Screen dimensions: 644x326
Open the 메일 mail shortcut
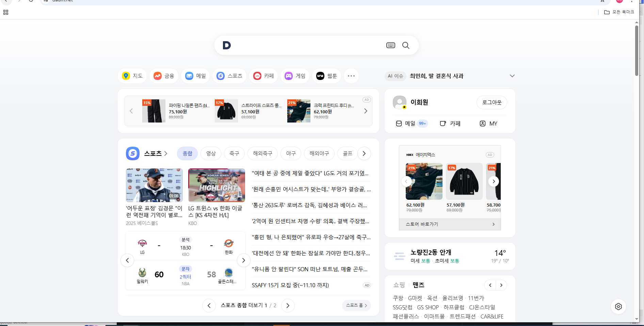[196, 76]
